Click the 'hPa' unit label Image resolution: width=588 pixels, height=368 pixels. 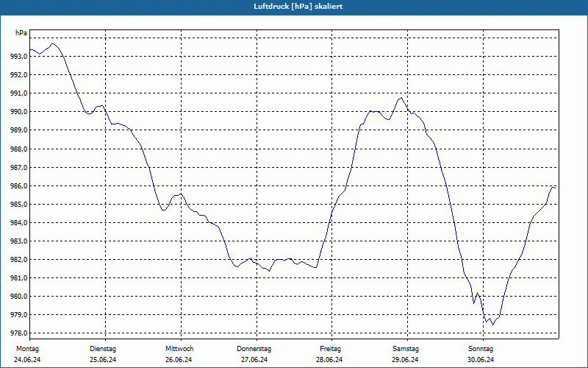click(21, 33)
